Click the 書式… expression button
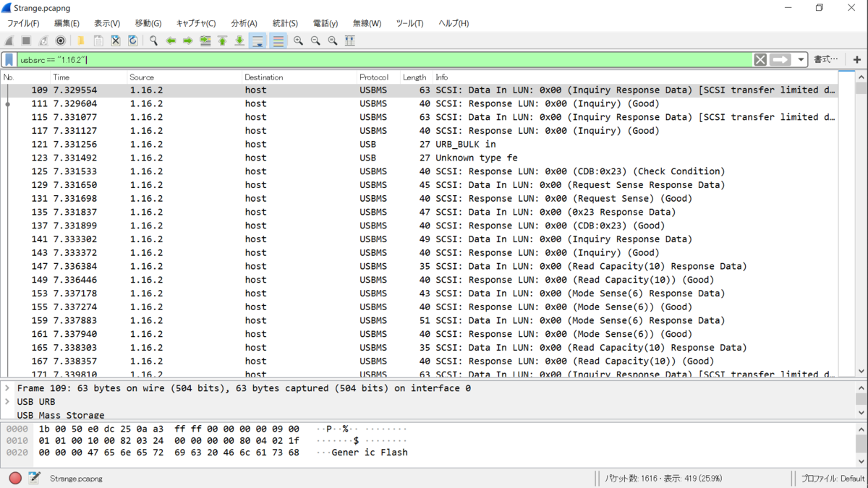 pos(826,60)
